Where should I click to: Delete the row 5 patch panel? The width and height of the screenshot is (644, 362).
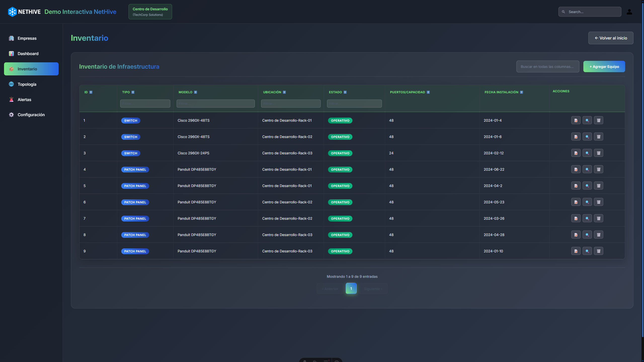(598, 186)
